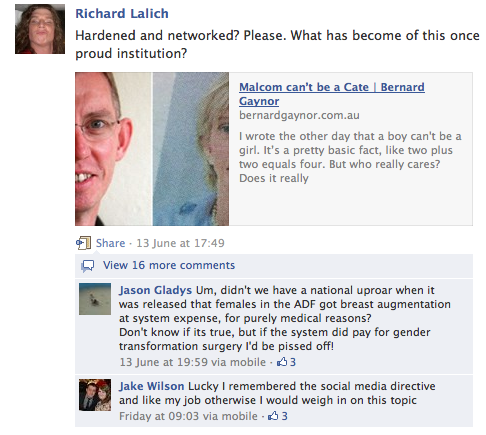Screen dimensions: 486x435
Task: Expand View 16 more comments
Action: (169, 265)
